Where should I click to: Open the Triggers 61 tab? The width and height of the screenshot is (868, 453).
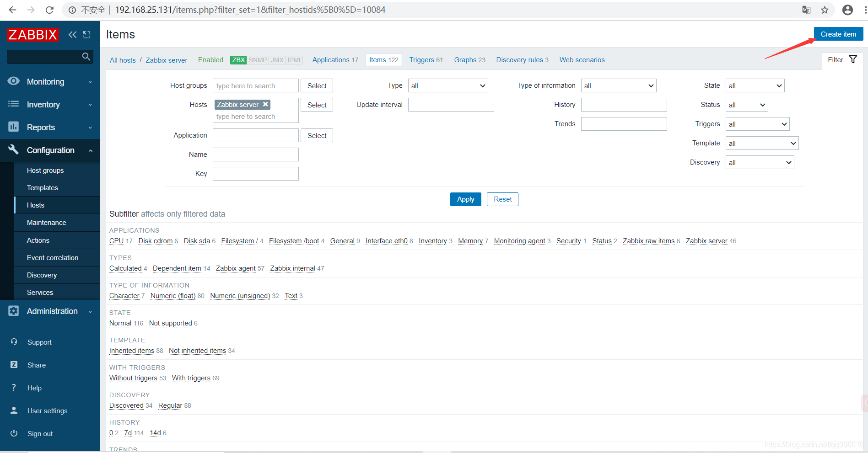pyautogui.click(x=426, y=60)
